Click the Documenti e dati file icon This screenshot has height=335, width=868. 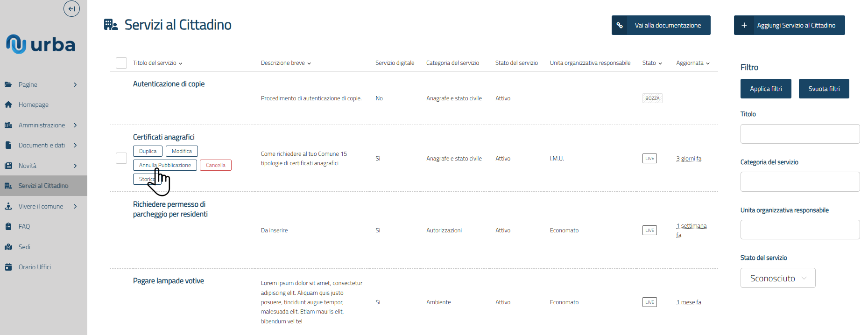[8, 146]
